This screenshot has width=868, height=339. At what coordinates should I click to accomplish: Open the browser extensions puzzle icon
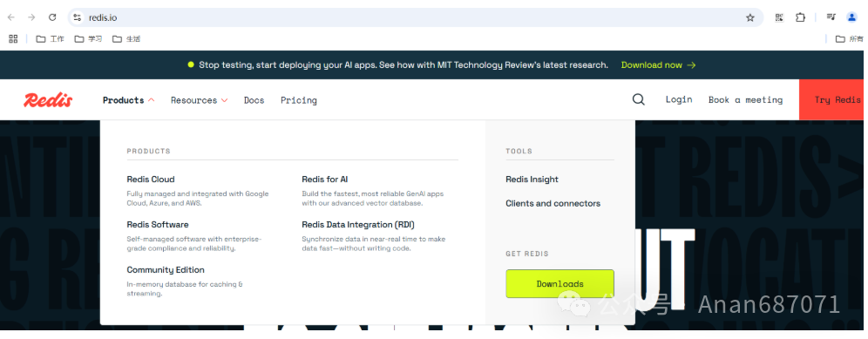click(x=801, y=17)
